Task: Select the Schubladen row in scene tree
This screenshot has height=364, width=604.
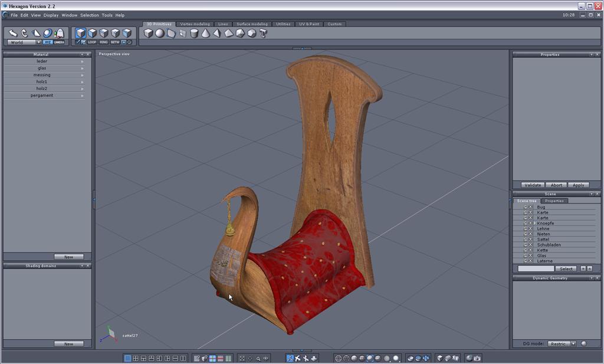Action: coord(554,245)
